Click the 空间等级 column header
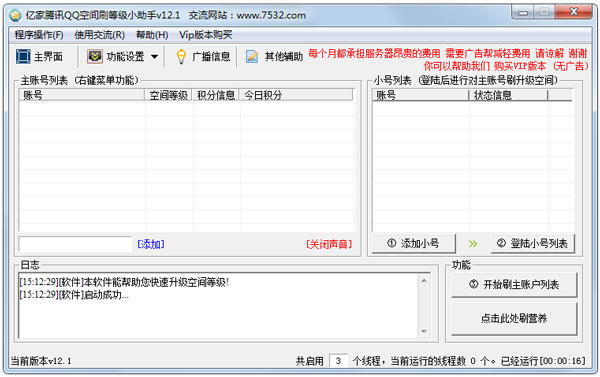The width and height of the screenshot is (600, 377). [x=168, y=95]
